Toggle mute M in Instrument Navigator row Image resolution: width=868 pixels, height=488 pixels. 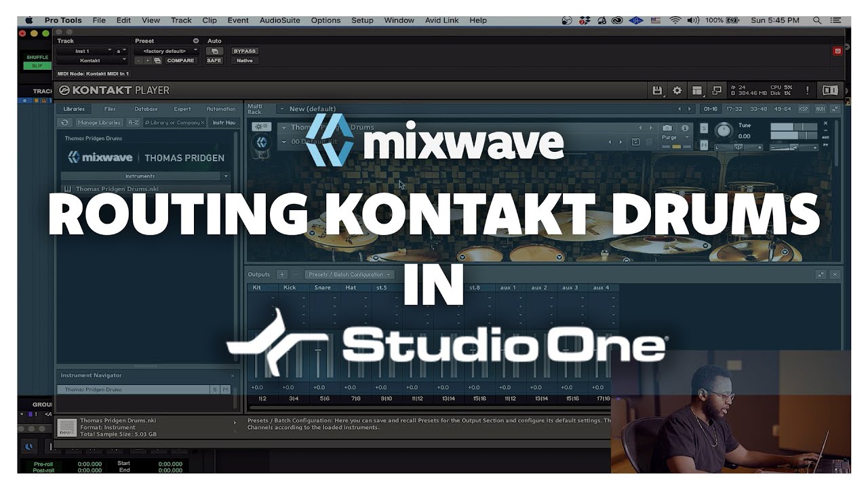226,390
